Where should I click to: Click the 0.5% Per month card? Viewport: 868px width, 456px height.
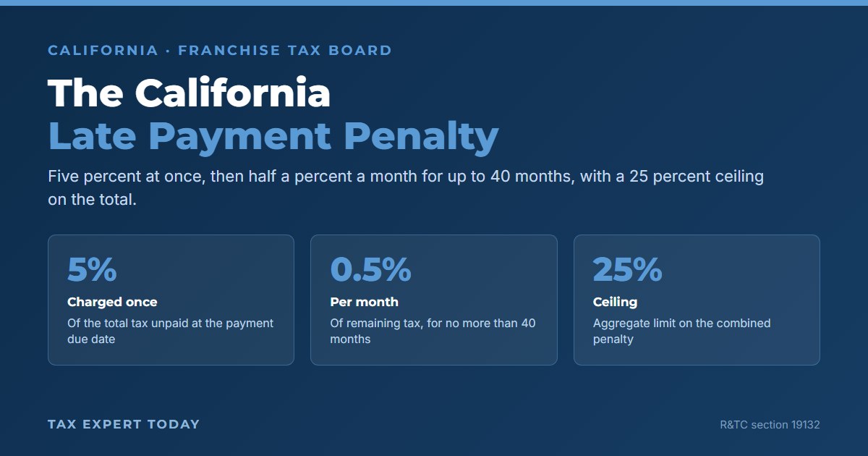(434, 300)
